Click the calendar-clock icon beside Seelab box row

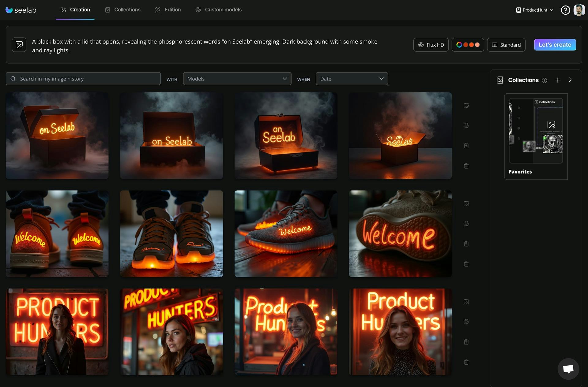click(x=466, y=106)
